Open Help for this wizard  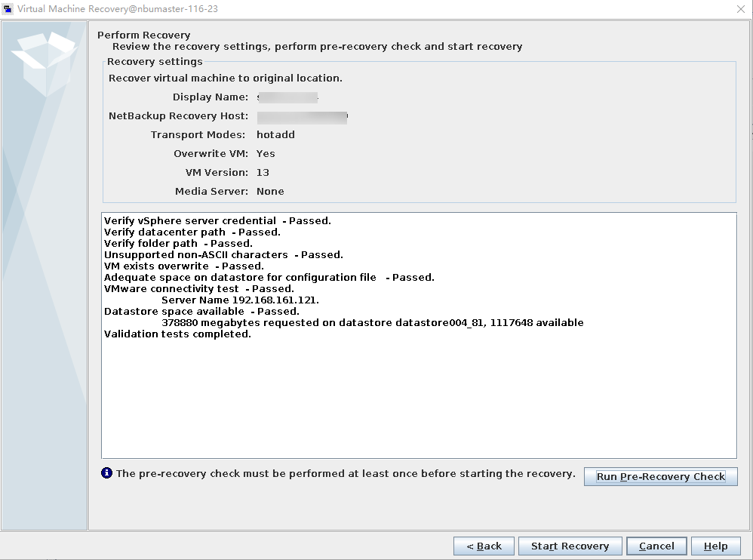(715, 546)
